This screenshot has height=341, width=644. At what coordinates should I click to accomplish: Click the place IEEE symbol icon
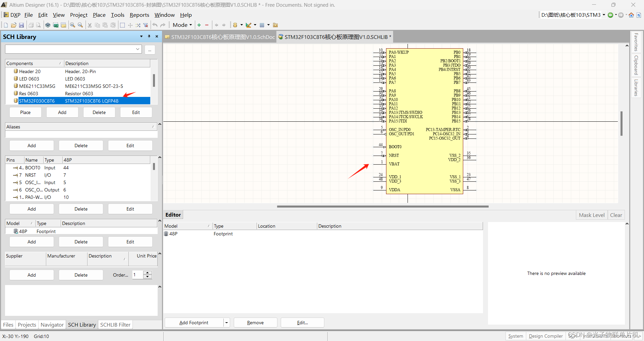235,25
